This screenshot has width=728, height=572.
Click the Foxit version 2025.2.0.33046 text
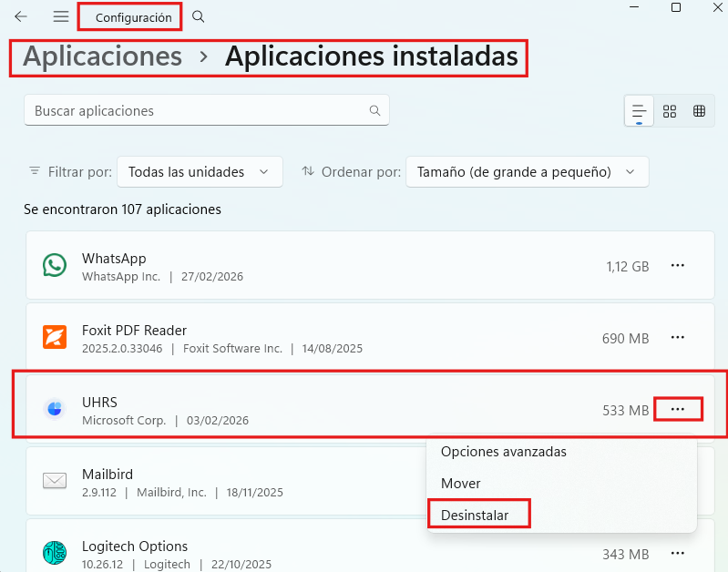pyautogui.click(x=122, y=348)
